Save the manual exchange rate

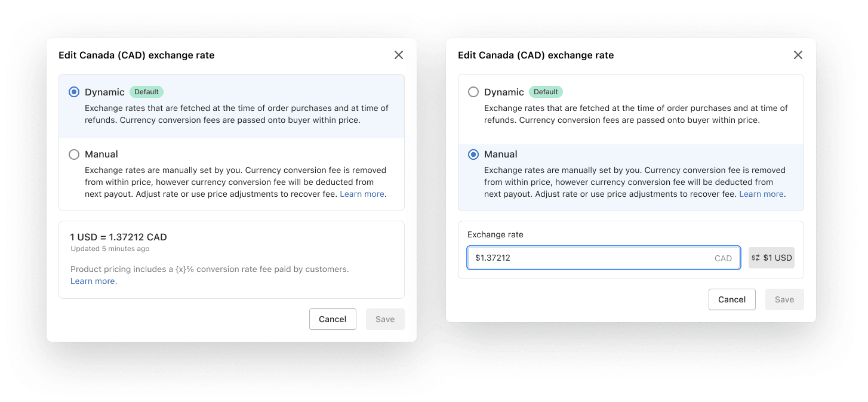click(784, 299)
